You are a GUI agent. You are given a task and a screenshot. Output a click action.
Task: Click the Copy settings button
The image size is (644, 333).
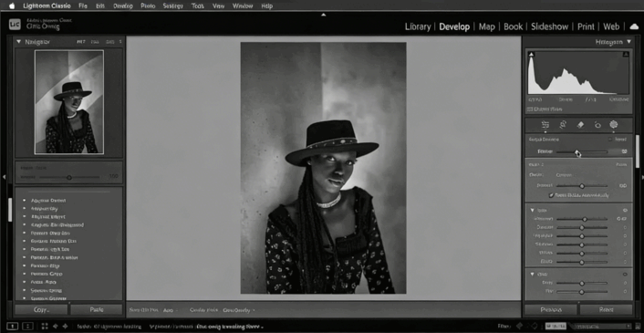41,309
